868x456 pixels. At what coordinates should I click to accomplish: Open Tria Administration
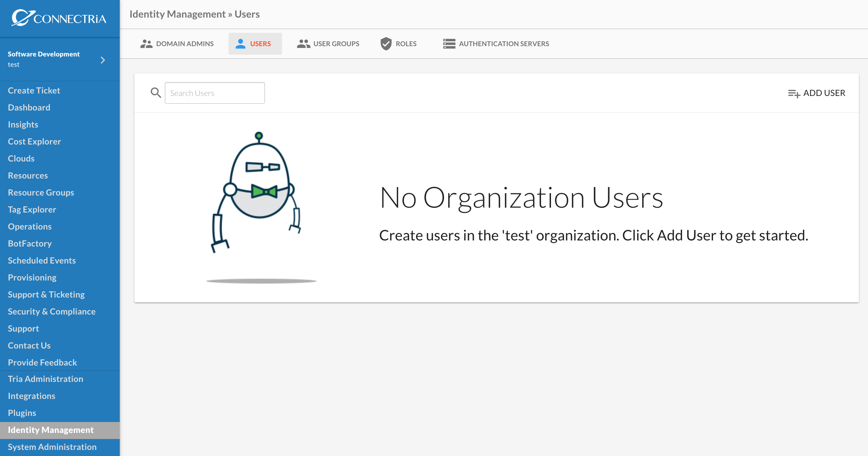(45, 379)
